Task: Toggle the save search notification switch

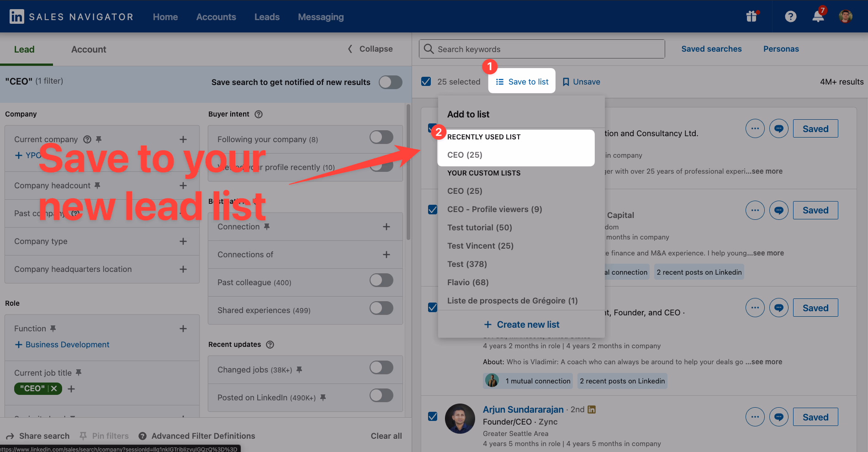Action: coord(391,82)
